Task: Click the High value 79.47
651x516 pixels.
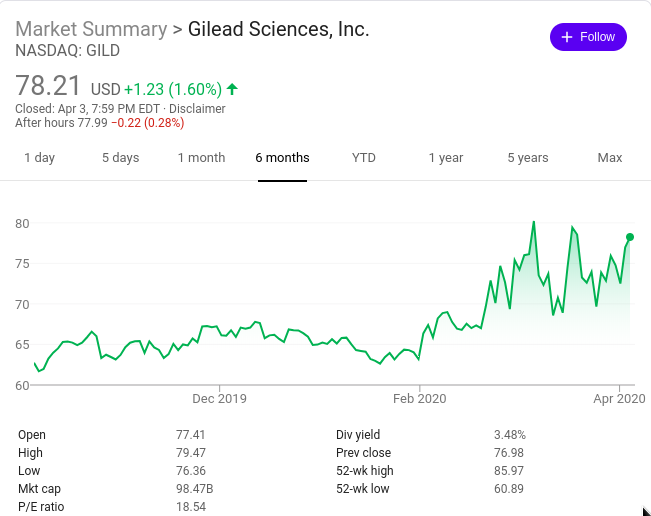Action: [x=191, y=452]
